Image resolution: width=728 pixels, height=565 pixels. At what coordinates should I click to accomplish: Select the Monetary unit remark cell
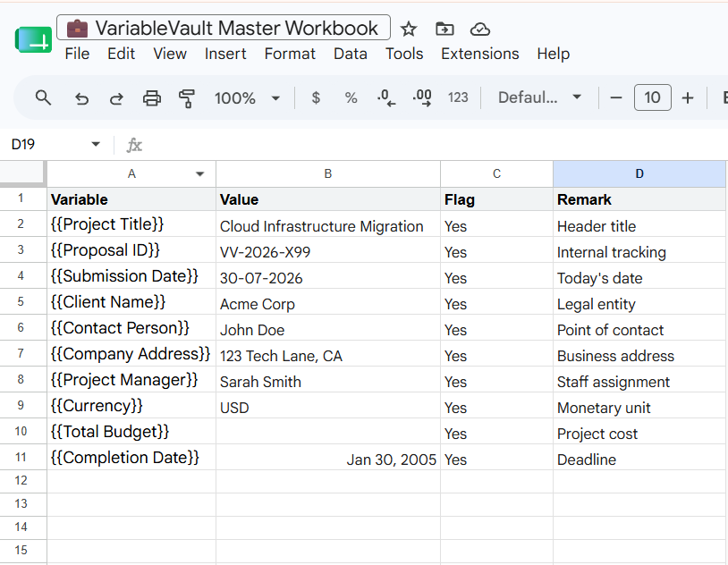(639, 406)
